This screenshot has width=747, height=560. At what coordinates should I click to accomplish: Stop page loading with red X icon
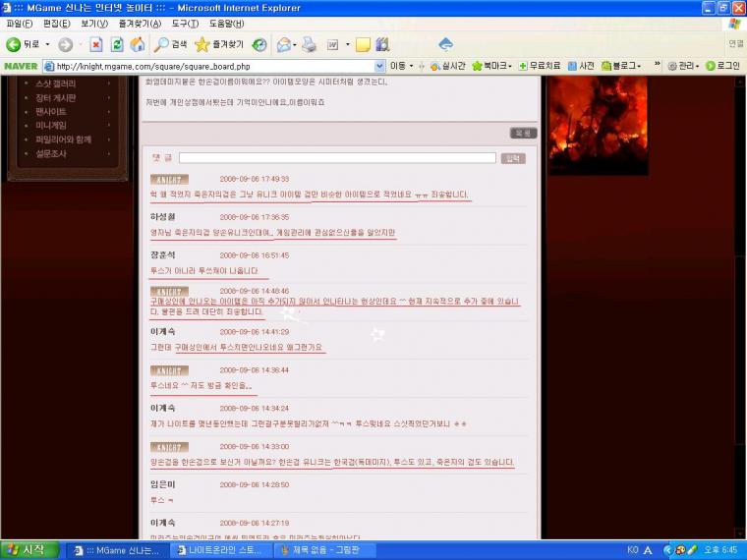[95, 45]
